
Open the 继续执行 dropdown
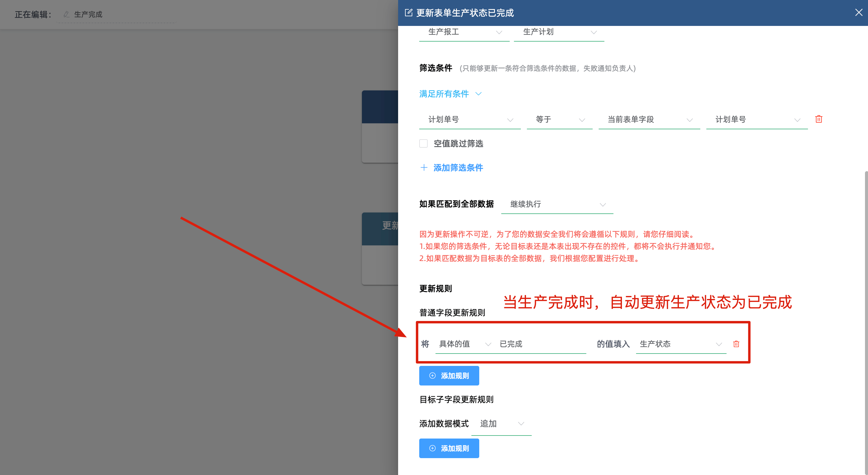click(x=557, y=204)
